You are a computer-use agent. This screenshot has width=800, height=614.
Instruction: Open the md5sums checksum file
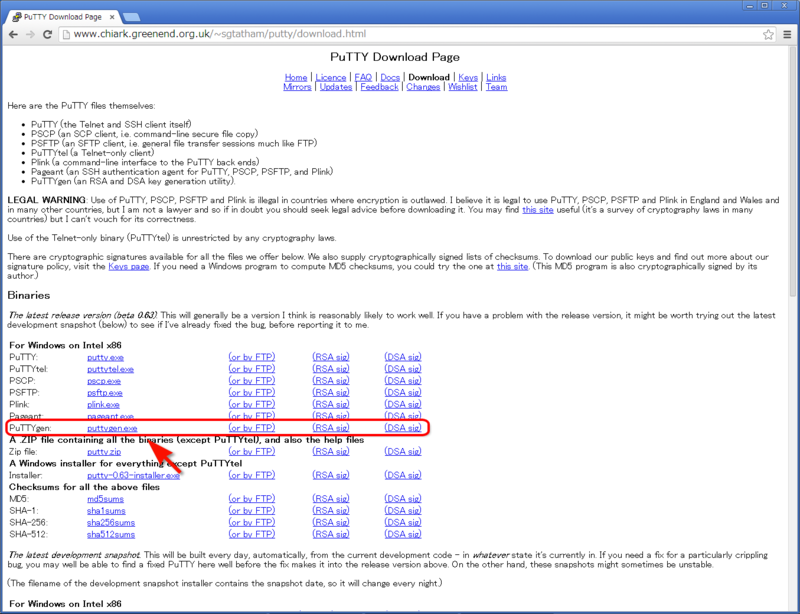tap(105, 499)
